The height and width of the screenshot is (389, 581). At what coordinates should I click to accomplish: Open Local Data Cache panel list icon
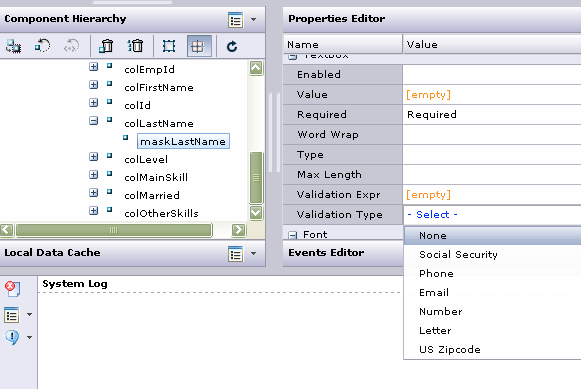pos(236,254)
